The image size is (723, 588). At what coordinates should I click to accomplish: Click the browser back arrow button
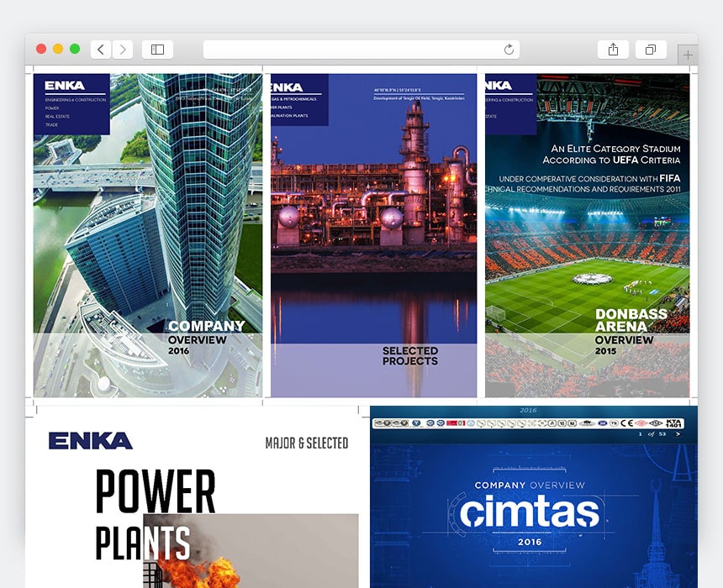point(101,50)
